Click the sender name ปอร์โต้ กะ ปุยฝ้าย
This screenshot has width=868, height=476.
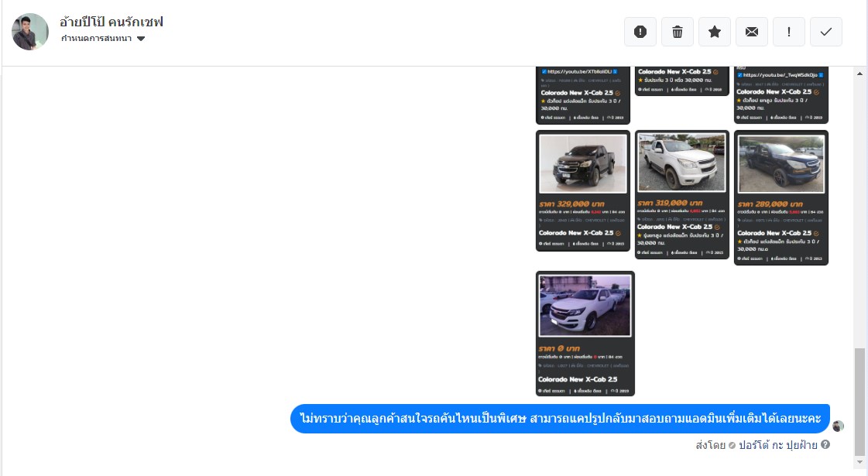pos(777,445)
